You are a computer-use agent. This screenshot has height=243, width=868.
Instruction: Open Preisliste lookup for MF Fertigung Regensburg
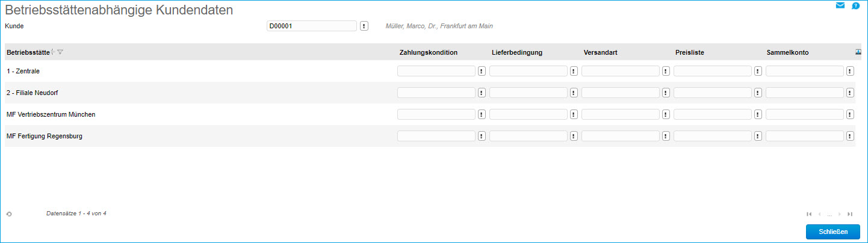point(758,136)
